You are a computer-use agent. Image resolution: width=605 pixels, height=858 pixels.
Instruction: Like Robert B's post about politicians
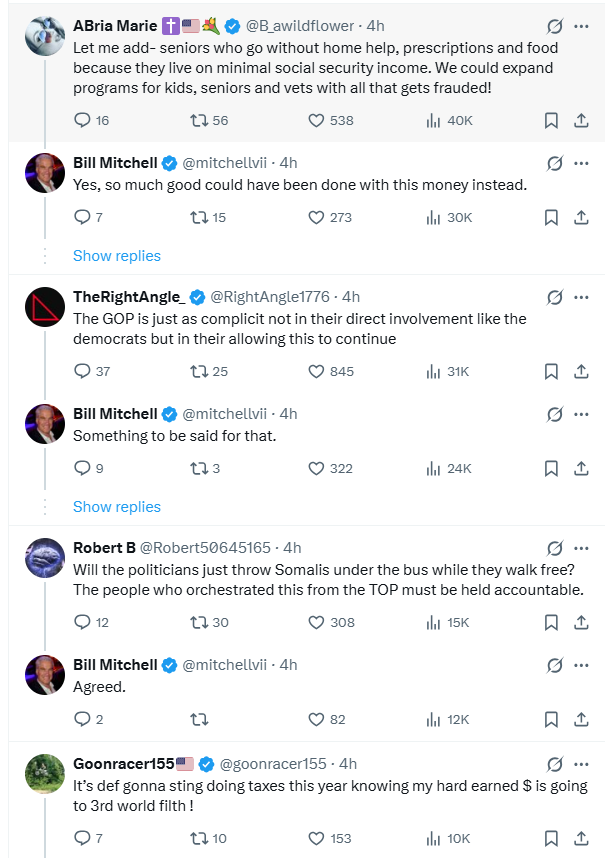click(x=317, y=622)
